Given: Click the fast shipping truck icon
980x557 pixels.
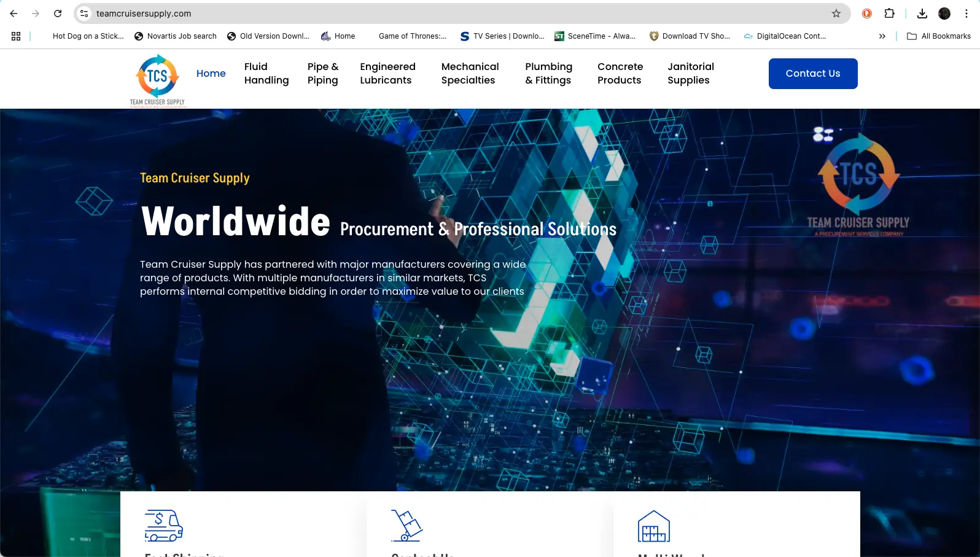Looking at the screenshot, I should [164, 526].
